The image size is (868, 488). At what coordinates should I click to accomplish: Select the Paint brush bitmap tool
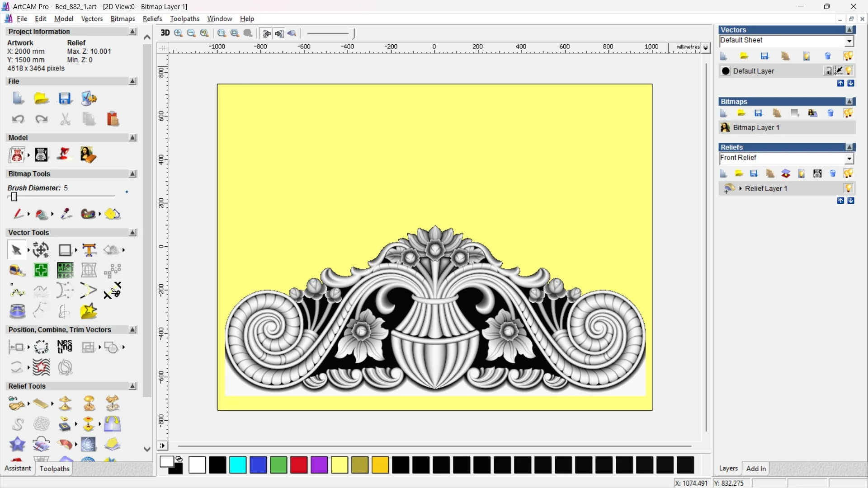(18, 214)
